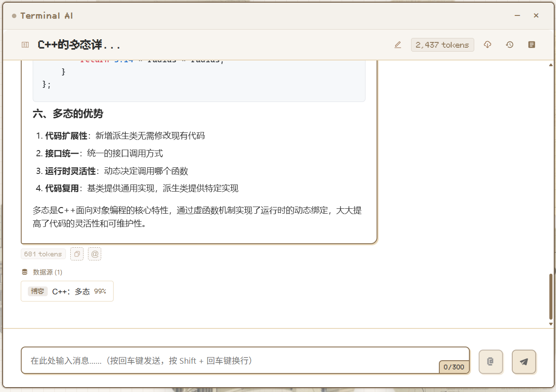This screenshot has width=556, height=392.
Task: Open the C++：多态 blog source card
Action: coord(67,291)
